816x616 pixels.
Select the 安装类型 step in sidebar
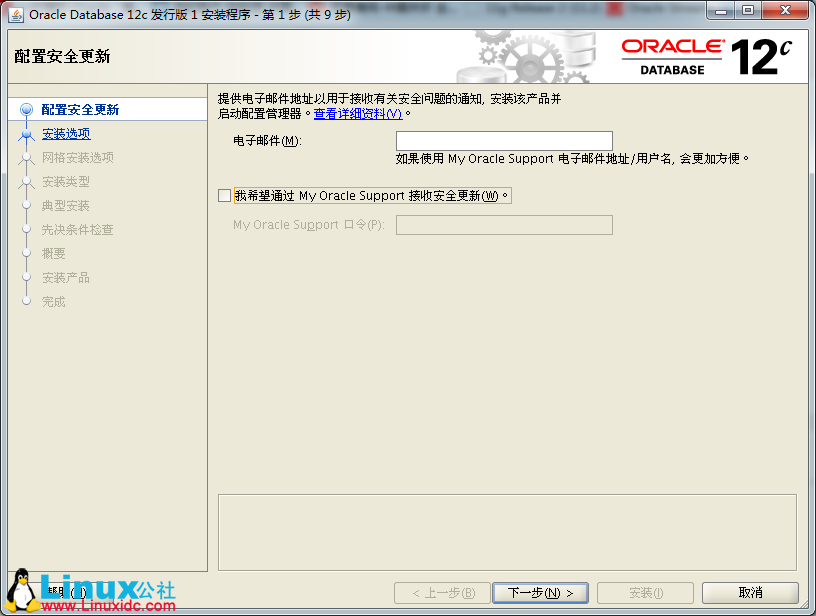(x=64, y=181)
